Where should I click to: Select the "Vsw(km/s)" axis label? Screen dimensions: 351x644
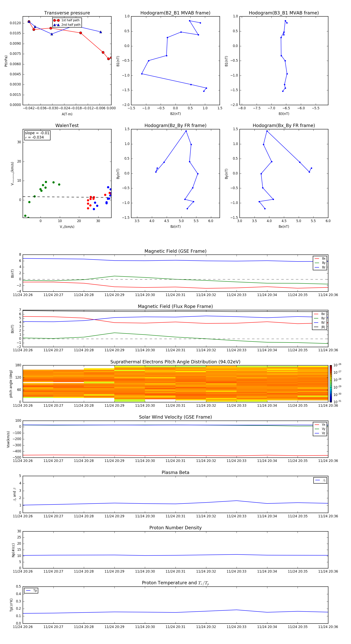[x=8, y=439]
